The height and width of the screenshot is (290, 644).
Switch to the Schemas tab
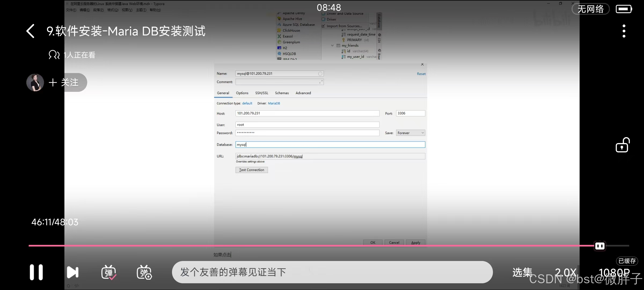pyautogui.click(x=282, y=93)
